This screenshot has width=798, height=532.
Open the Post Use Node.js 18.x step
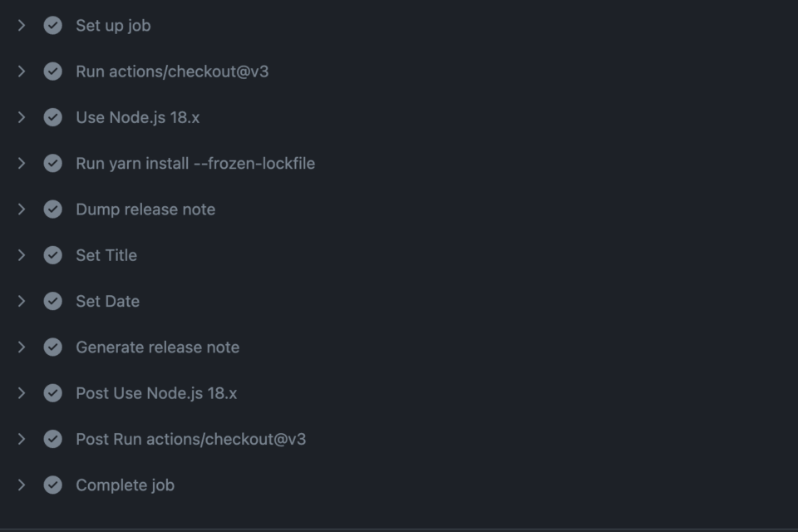[156, 393]
